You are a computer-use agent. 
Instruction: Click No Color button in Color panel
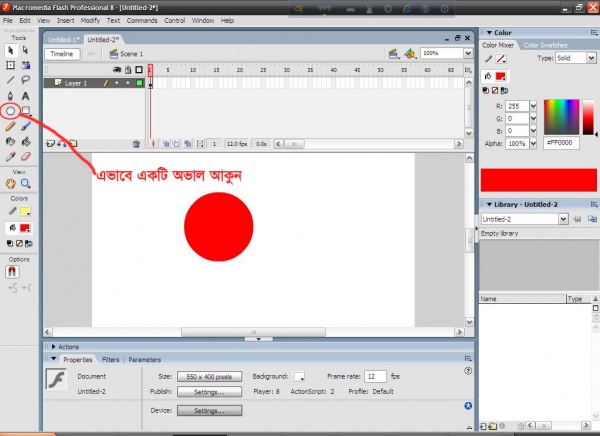495,90
